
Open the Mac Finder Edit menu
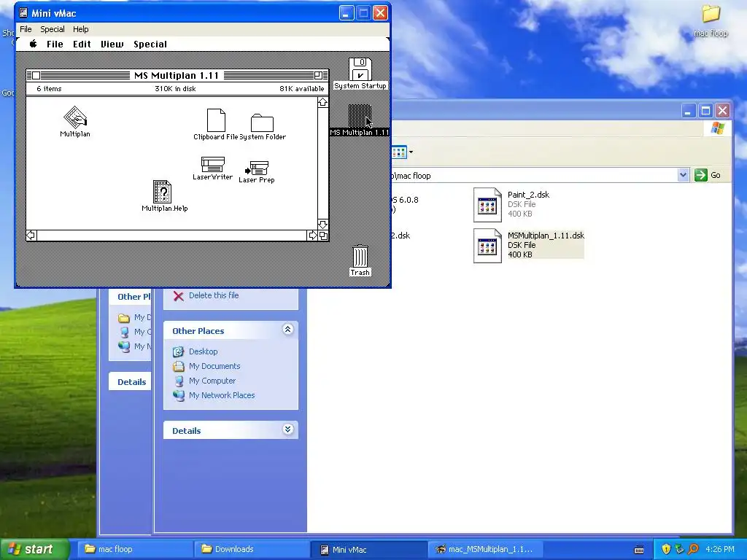coord(82,44)
